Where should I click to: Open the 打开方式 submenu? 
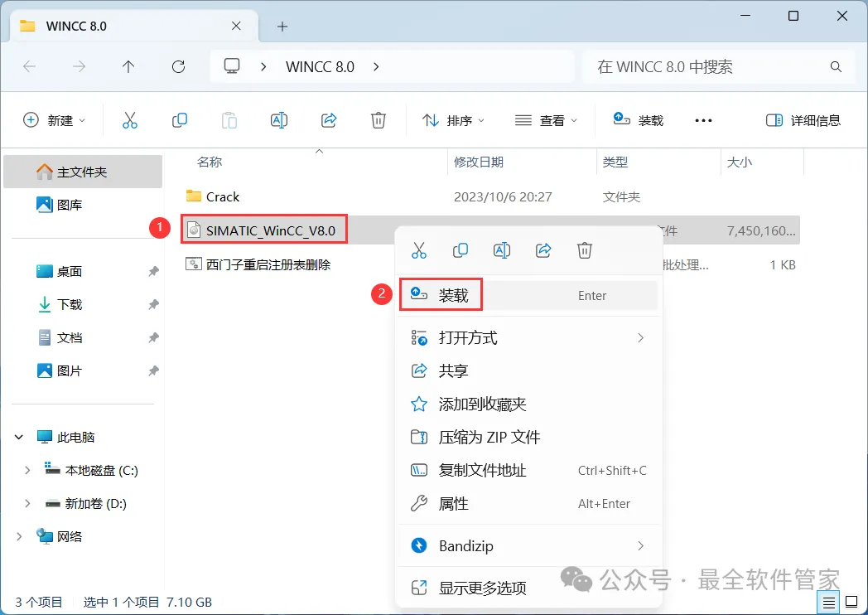(528, 338)
